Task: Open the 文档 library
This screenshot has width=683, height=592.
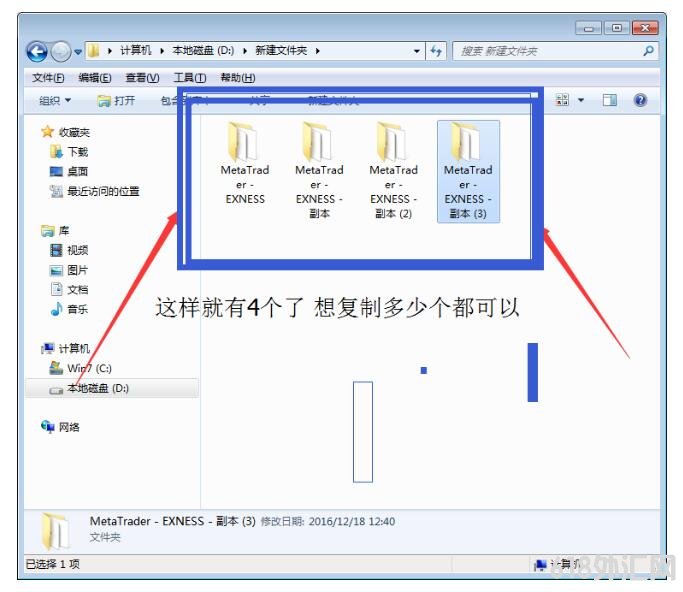Action: point(78,290)
